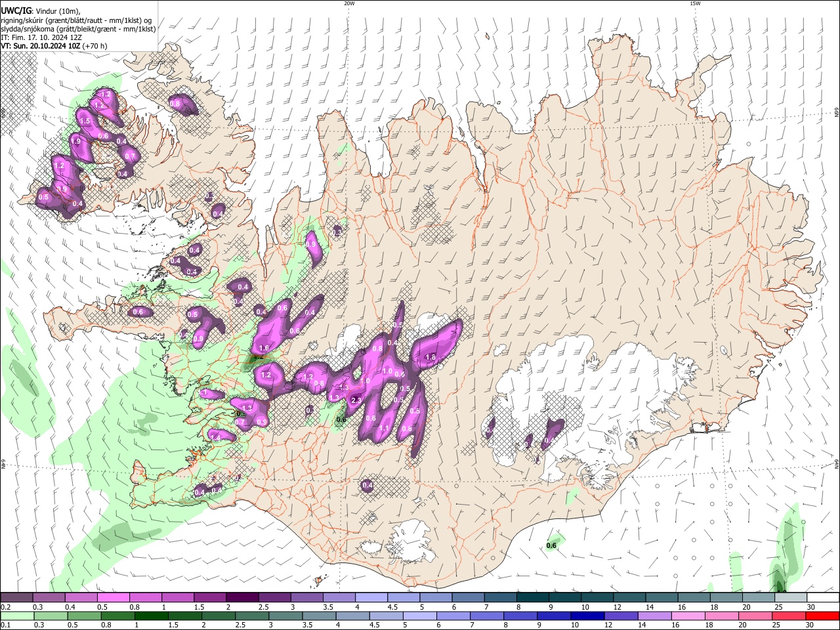
Task: Pick the gray-teal 3 swatch in the rain scale
Action: click(x=285, y=616)
